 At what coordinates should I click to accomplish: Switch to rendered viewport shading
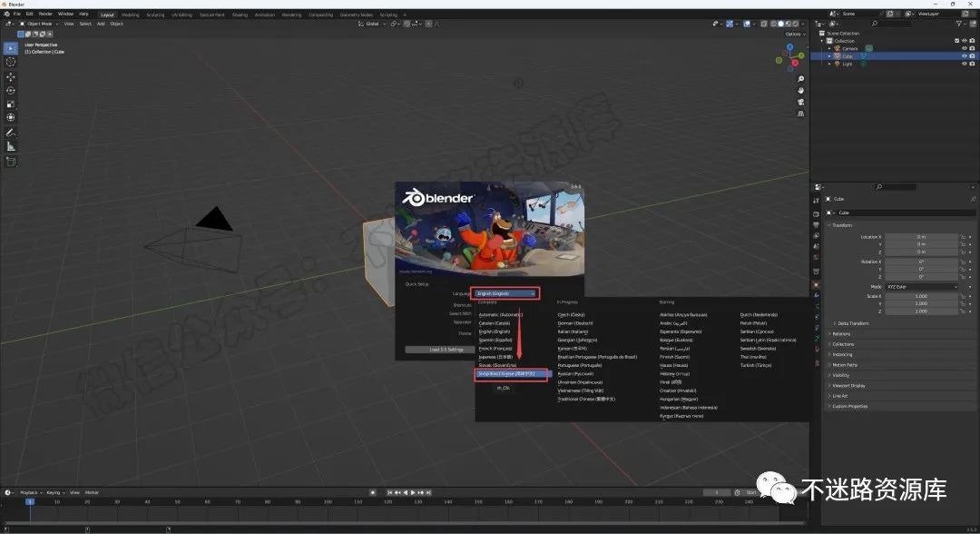pyautogui.click(x=796, y=24)
